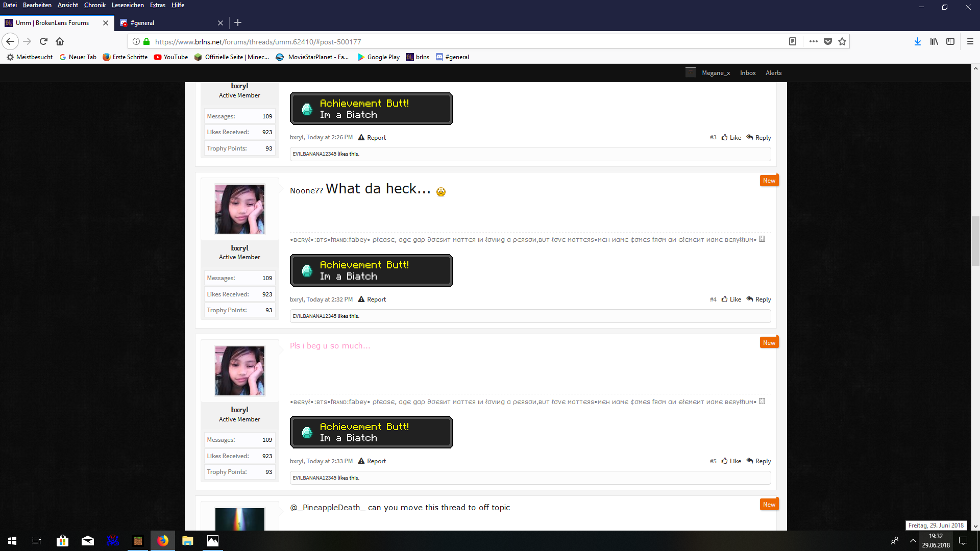Open a new browser tab
This screenshot has width=980, height=551.
click(238, 22)
